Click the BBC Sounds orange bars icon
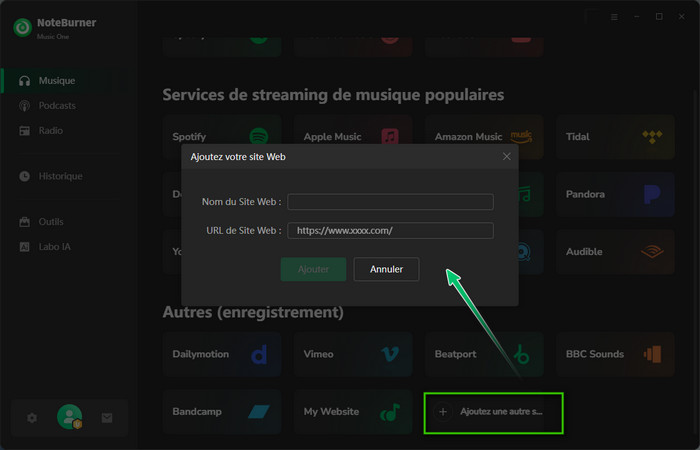The width and height of the screenshot is (700, 450). [x=652, y=354]
